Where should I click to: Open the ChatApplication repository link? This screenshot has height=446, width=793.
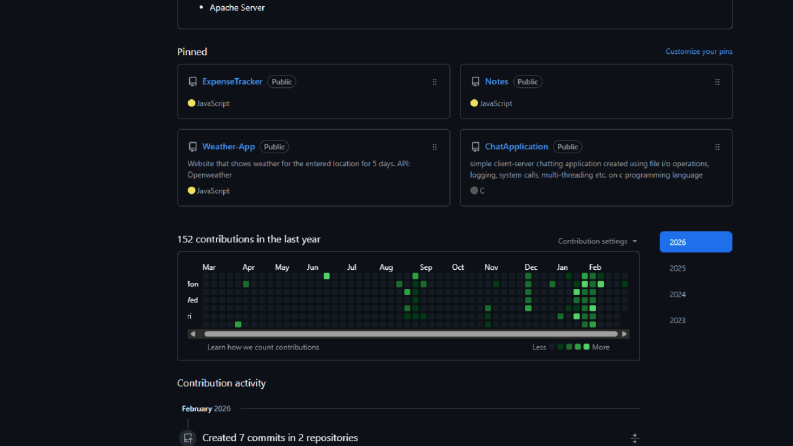516,147
